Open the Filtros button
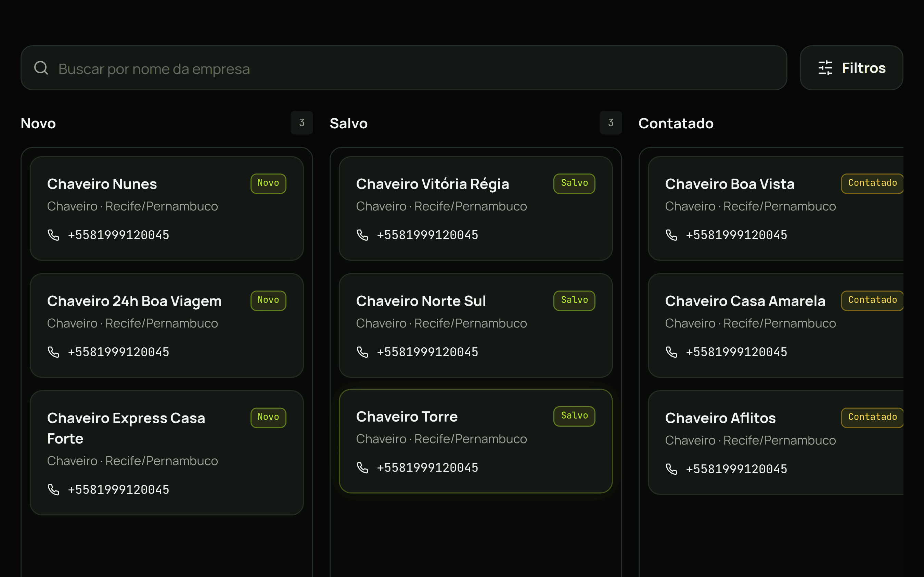This screenshot has width=924, height=577. click(851, 68)
